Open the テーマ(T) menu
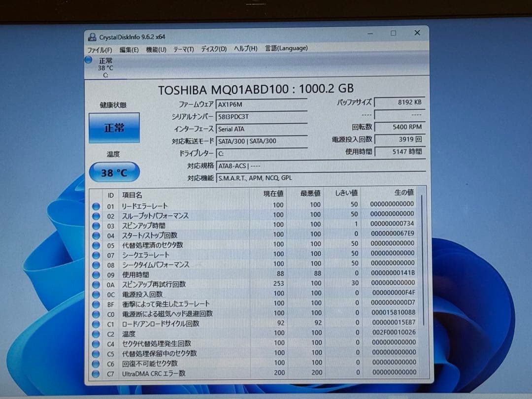Screen dimensions: 532x399 click(x=183, y=48)
